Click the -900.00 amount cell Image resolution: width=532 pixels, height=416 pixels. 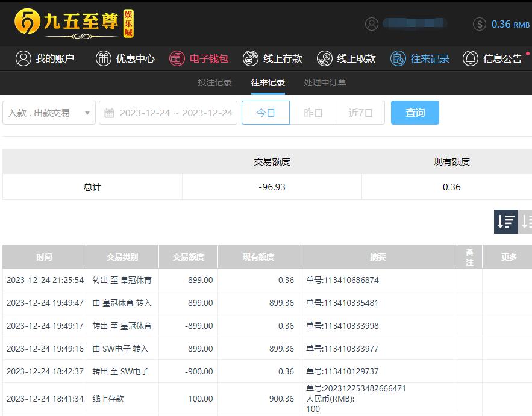[x=199, y=371]
